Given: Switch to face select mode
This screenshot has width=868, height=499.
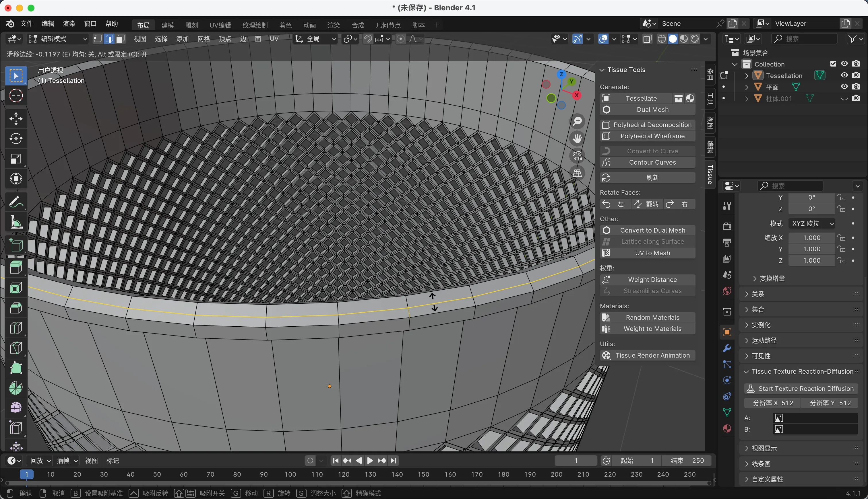Looking at the screenshot, I should (120, 39).
